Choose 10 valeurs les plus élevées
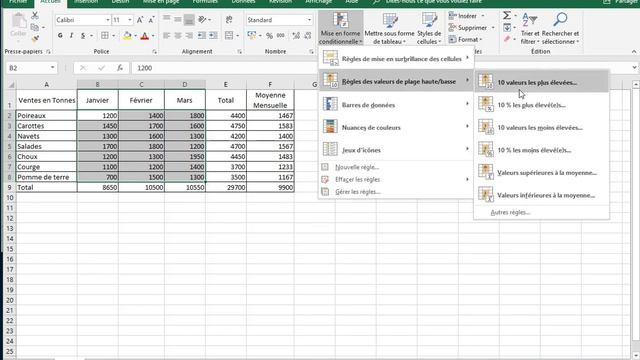This screenshot has height=360, width=640. tap(541, 82)
